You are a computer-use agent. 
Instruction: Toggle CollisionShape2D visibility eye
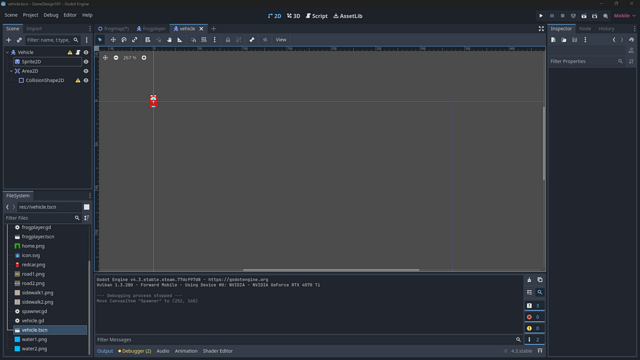click(86, 80)
